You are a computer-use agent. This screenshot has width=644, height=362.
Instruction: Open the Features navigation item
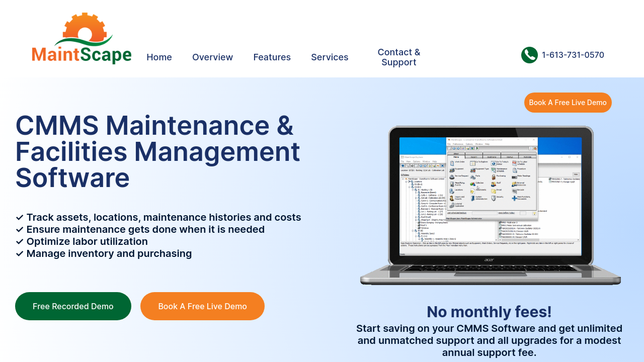point(272,57)
